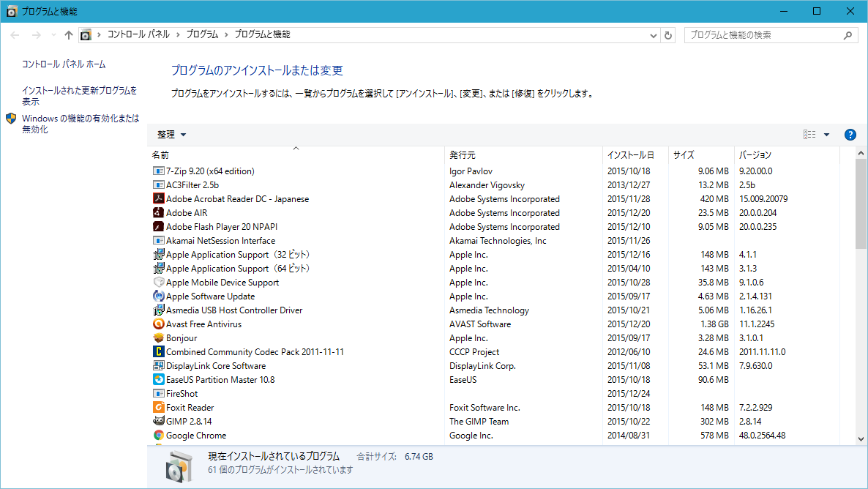Viewport: 868px width, 489px height.
Task: Click the Asmedia USB Host Controller Driver icon
Action: (159, 310)
